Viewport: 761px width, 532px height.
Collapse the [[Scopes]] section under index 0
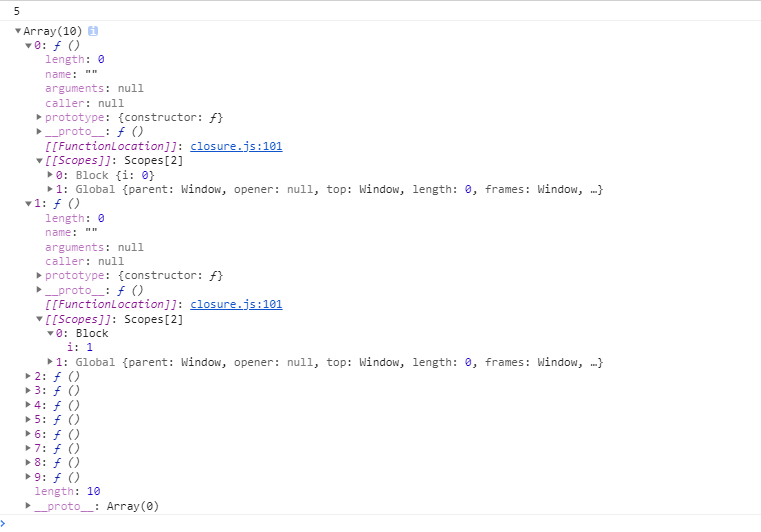click(x=39, y=160)
